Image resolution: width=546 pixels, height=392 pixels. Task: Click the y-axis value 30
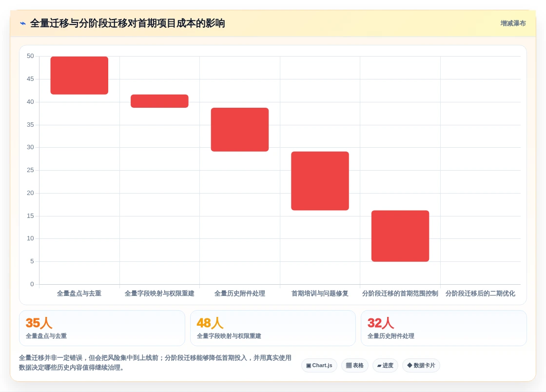click(30, 147)
